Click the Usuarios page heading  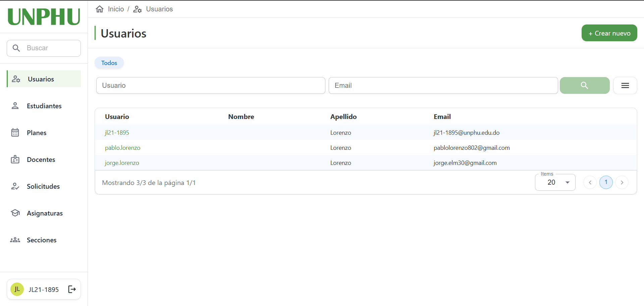click(x=123, y=34)
